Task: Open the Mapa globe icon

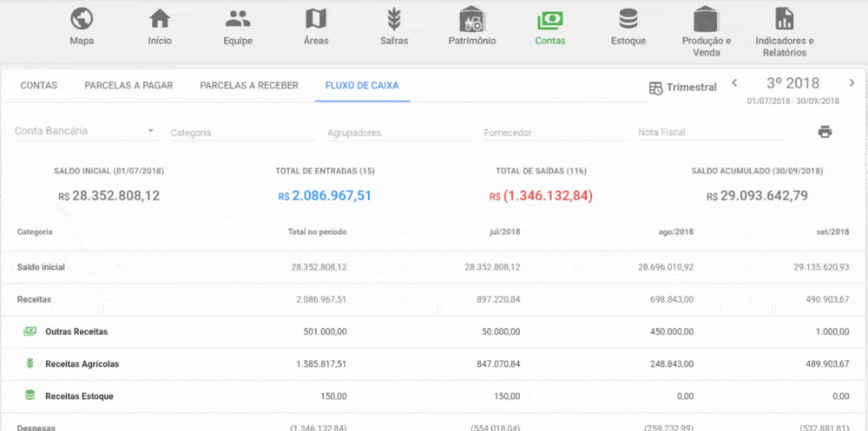Action: pyautogui.click(x=82, y=19)
